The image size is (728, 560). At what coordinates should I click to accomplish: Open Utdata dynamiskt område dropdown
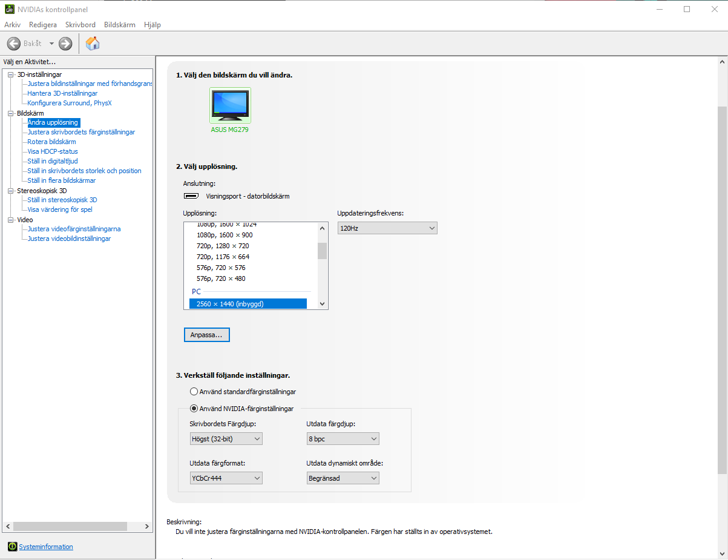pyautogui.click(x=343, y=478)
